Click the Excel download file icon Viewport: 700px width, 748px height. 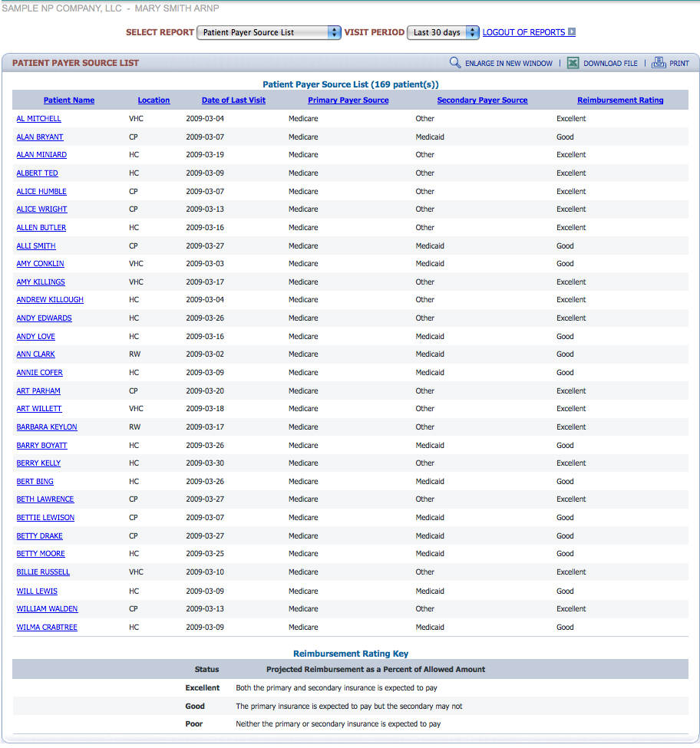573,63
